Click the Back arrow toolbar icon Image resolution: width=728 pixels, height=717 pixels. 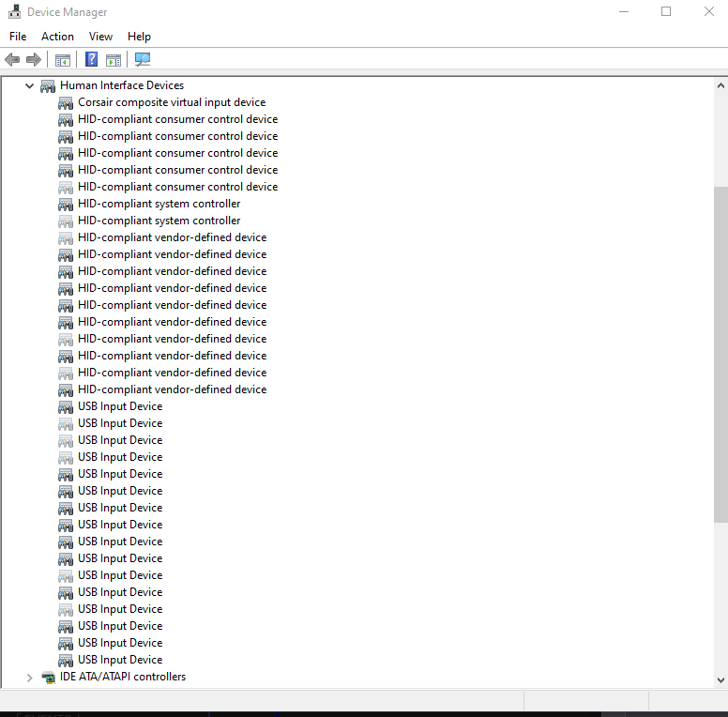(12, 59)
